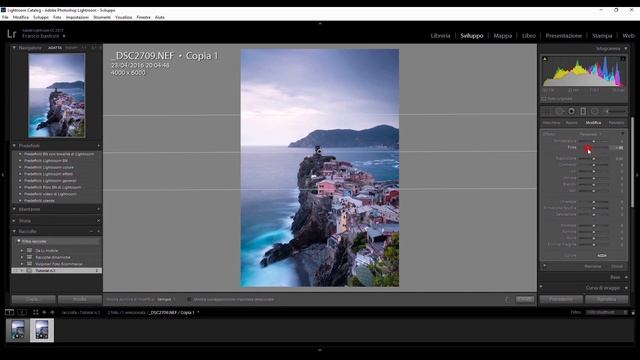Screen dimensions: 640x360
Task: Select the Crop Overlay tool in tool strip
Action: (547, 111)
